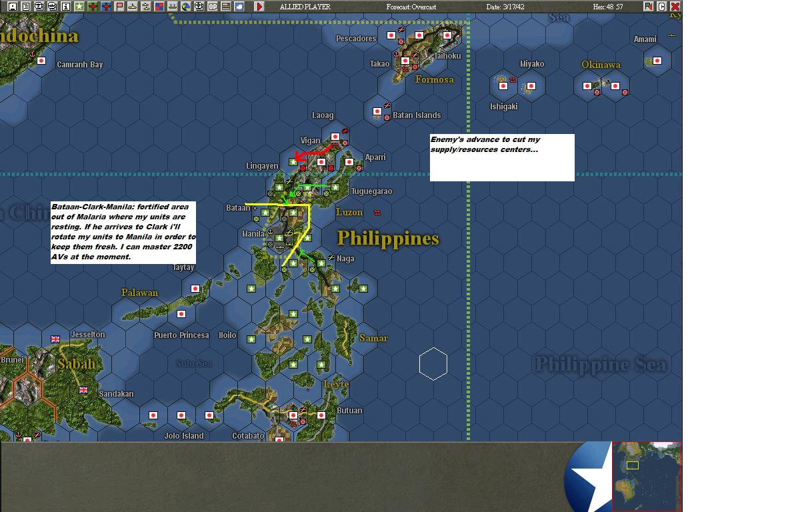Select the Allied star base at Bataan

click(x=265, y=213)
